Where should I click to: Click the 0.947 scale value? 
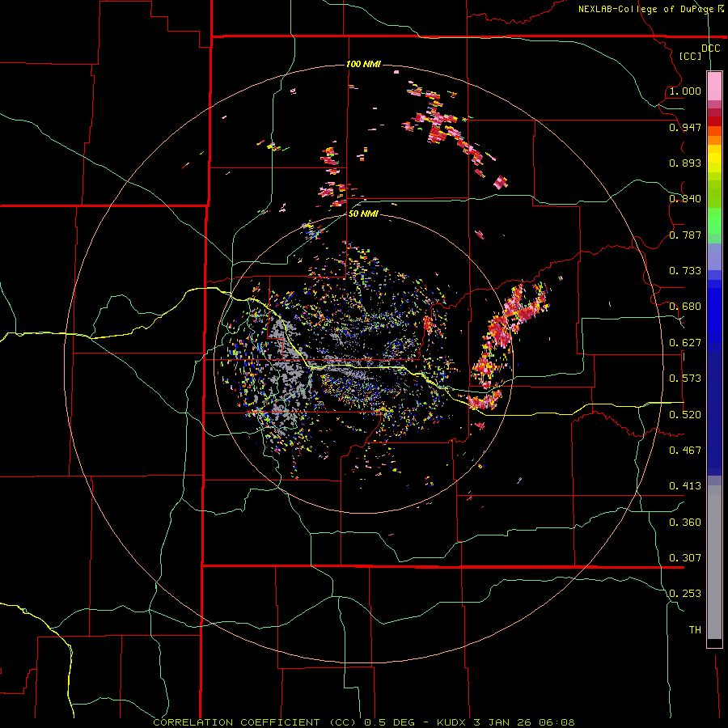coord(685,127)
